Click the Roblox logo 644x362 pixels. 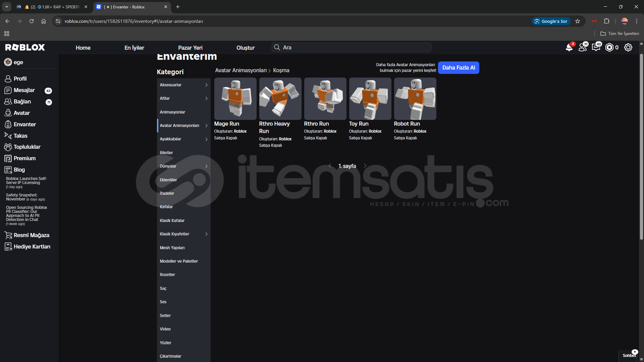point(25,48)
